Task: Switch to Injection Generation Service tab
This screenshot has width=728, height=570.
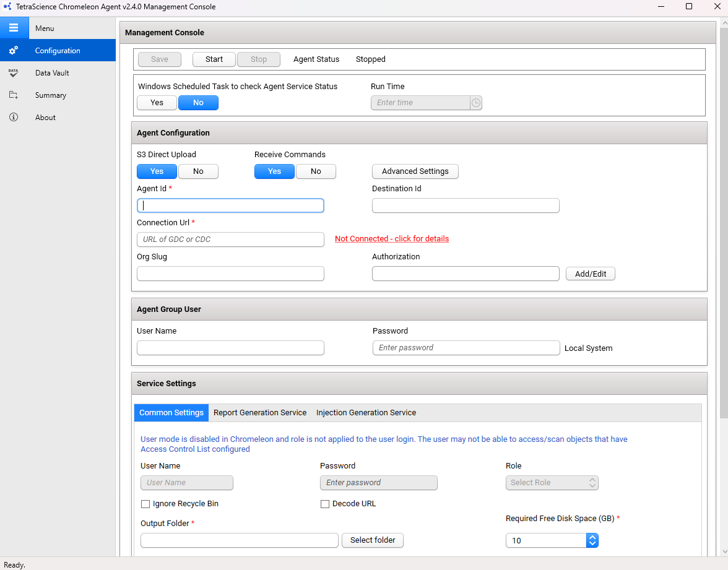Action: click(x=366, y=413)
